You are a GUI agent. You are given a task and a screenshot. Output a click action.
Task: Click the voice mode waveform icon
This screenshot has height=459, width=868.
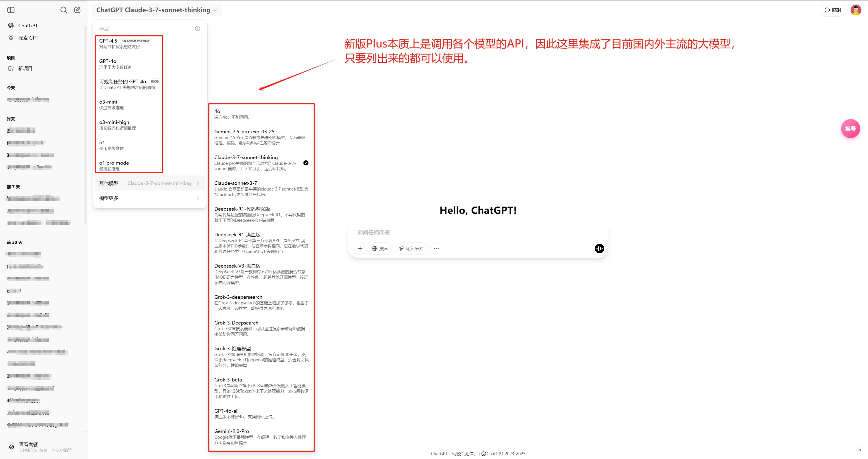pyautogui.click(x=599, y=249)
